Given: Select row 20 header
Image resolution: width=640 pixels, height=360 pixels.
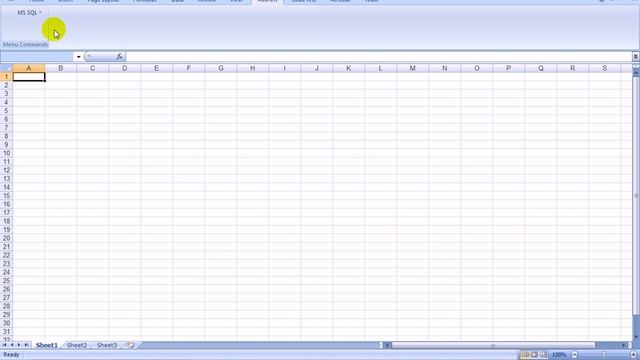Looking at the screenshot, I should point(6,238).
